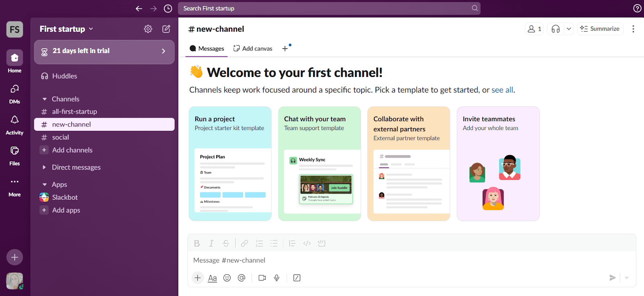Open workspace settings gear icon
The height and width of the screenshot is (296, 644).
point(148,29)
